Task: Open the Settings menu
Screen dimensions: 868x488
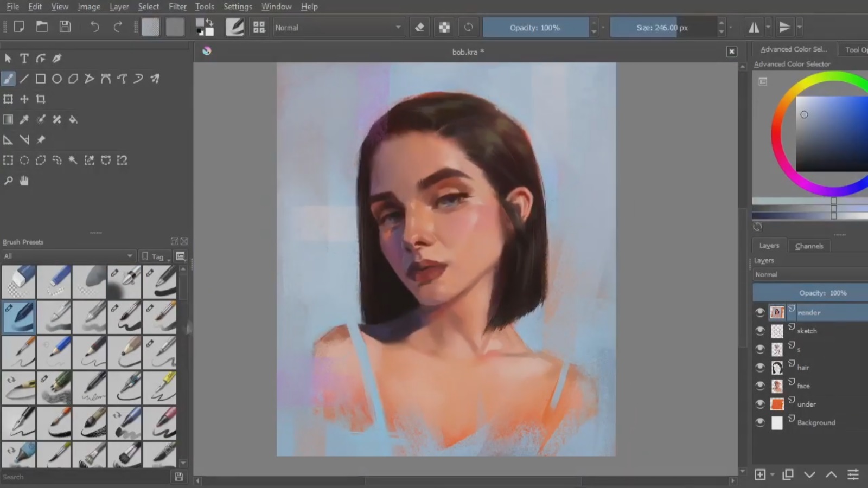Action: [x=238, y=7]
